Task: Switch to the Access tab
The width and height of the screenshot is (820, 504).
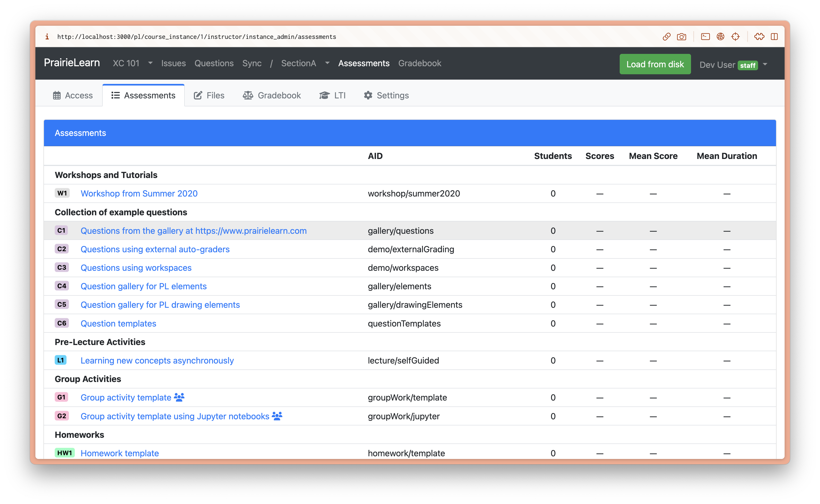Action: tap(73, 95)
